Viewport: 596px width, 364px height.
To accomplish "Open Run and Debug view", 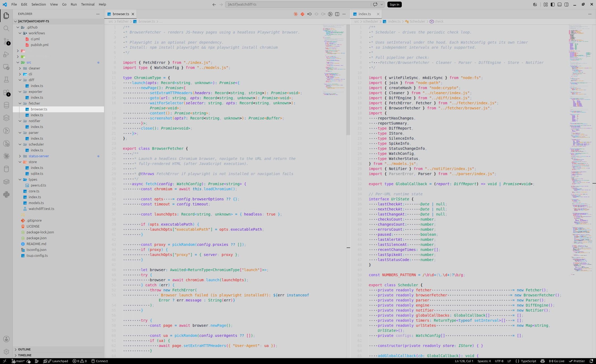I will pos(6,54).
